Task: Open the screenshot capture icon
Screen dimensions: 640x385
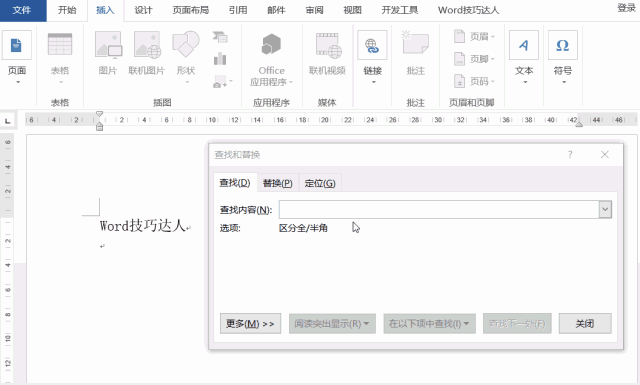Action: coord(222,82)
